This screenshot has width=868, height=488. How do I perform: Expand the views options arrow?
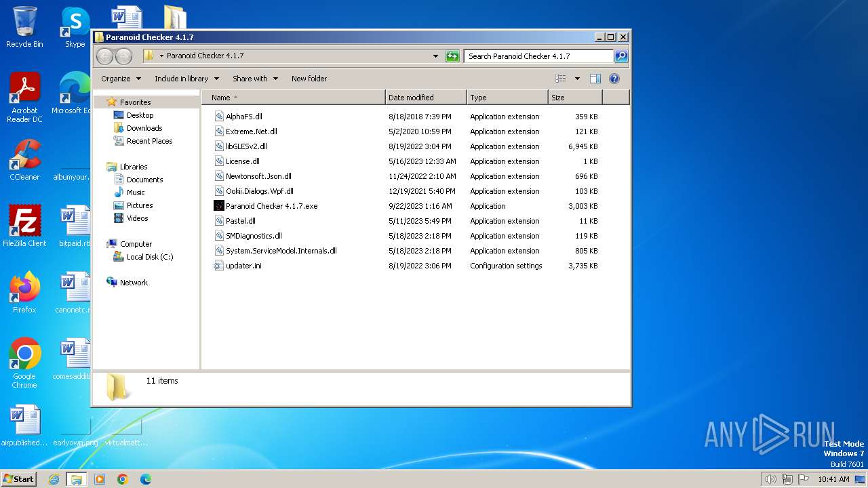(577, 79)
